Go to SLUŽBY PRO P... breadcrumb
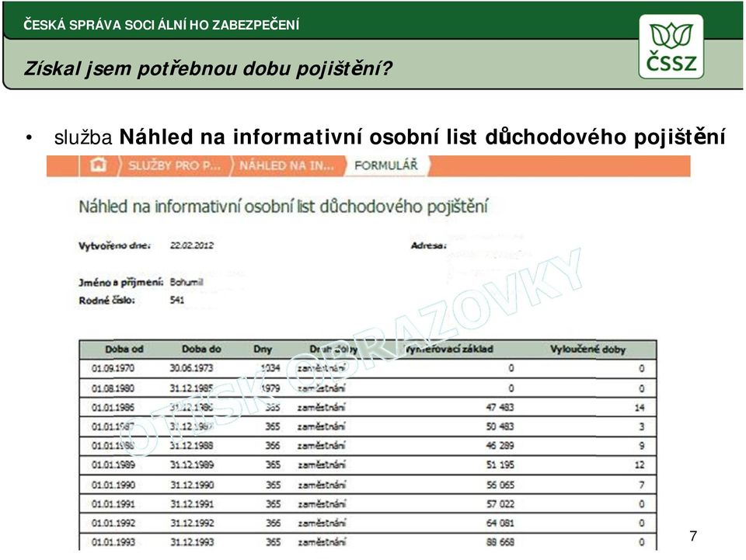 [x=174, y=165]
